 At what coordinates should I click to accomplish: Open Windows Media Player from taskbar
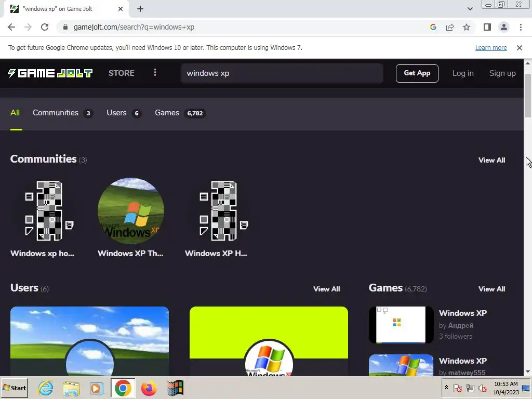click(x=97, y=388)
